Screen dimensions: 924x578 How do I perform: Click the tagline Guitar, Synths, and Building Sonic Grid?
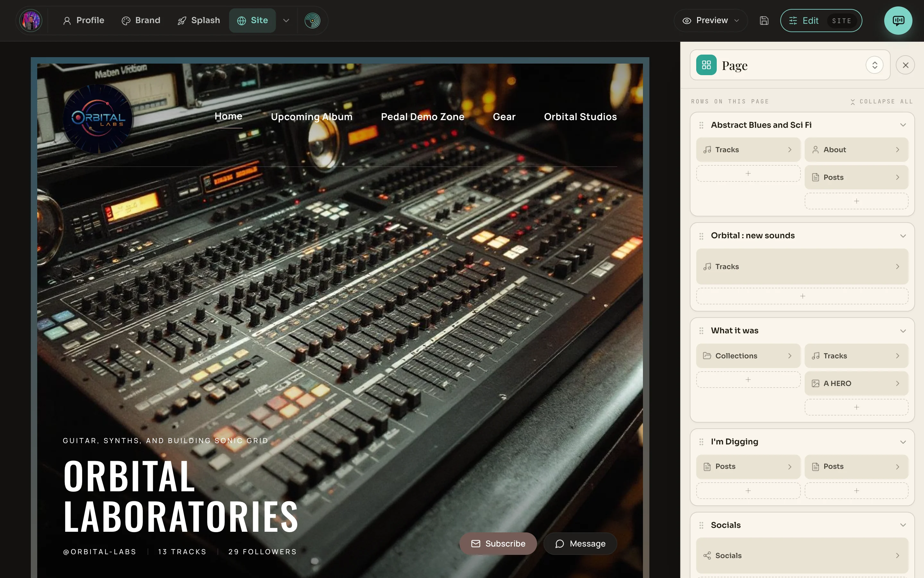[x=165, y=441]
